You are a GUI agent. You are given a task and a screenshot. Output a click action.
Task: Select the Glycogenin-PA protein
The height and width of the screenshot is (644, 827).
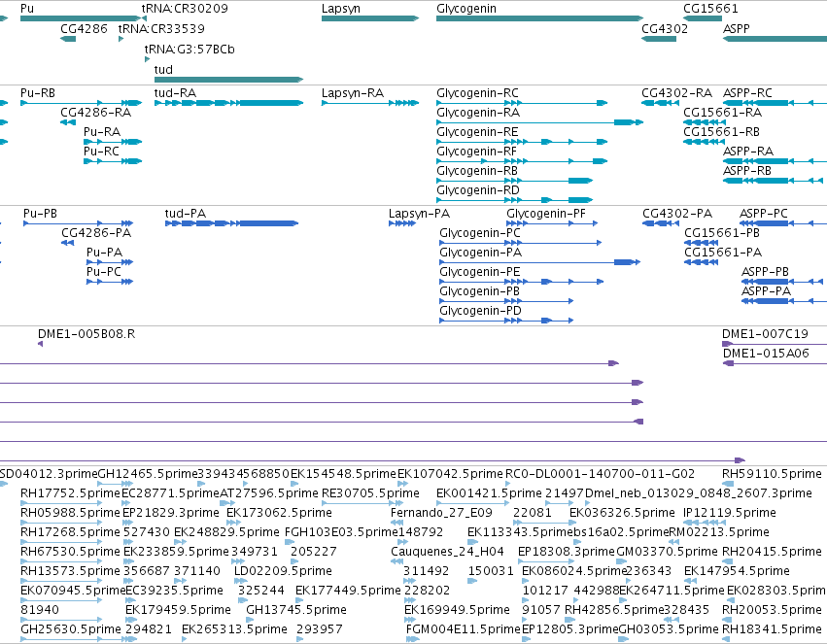(540, 262)
